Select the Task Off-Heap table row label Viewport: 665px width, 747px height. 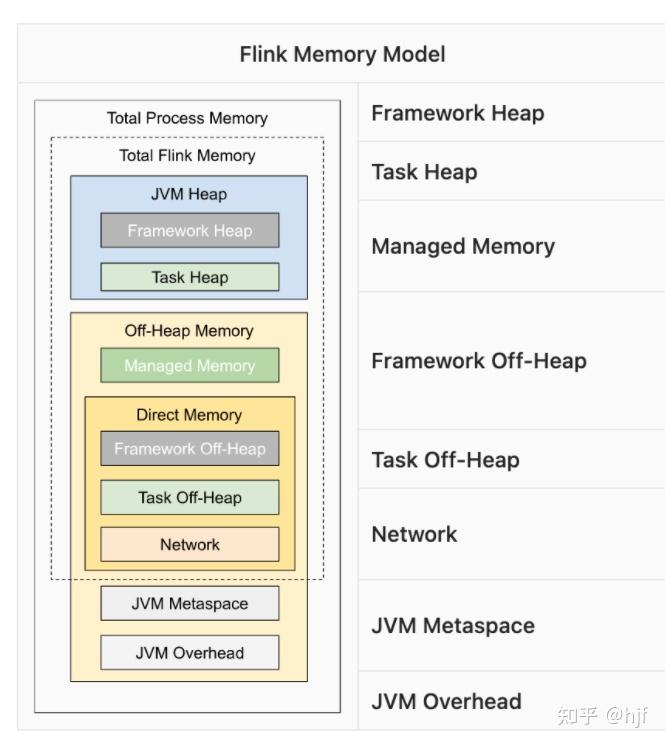pyautogui.click(x=445, y=460)
